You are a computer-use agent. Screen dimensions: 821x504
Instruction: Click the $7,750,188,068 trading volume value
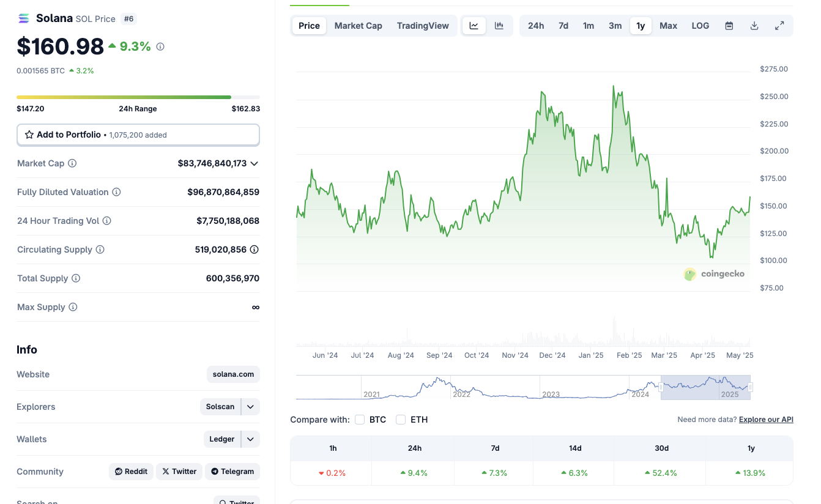(228, 221)
